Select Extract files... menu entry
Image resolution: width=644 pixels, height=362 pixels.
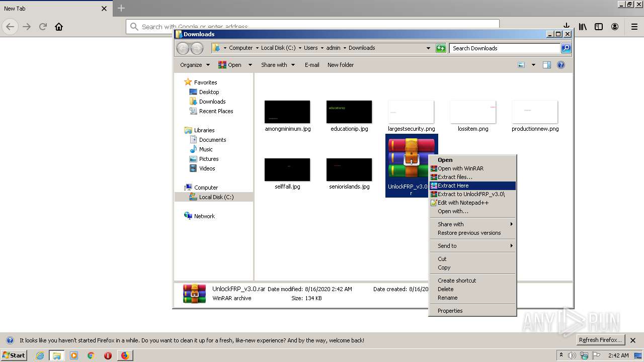[472, 177]
